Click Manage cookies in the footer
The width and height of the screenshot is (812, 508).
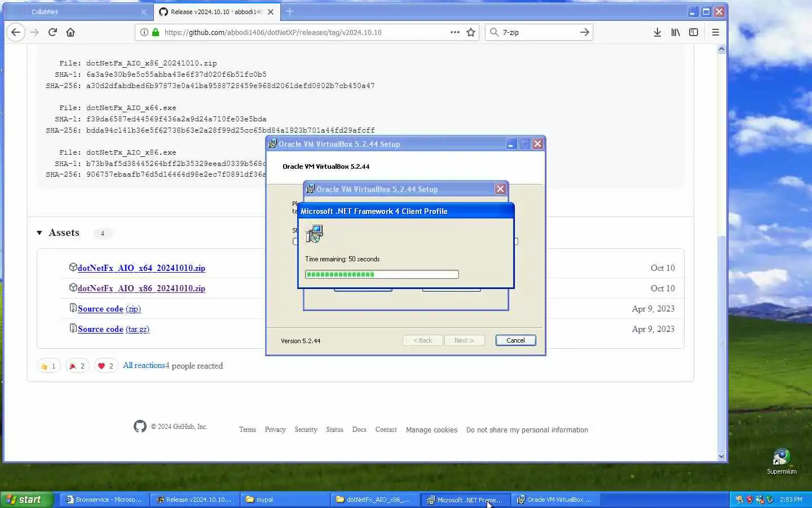tap(432, 430)
